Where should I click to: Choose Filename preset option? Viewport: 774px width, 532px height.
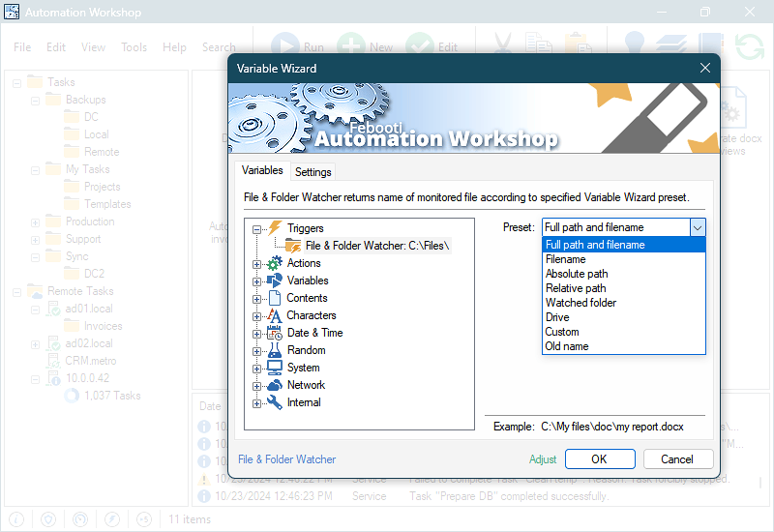(x=624, y=259)
